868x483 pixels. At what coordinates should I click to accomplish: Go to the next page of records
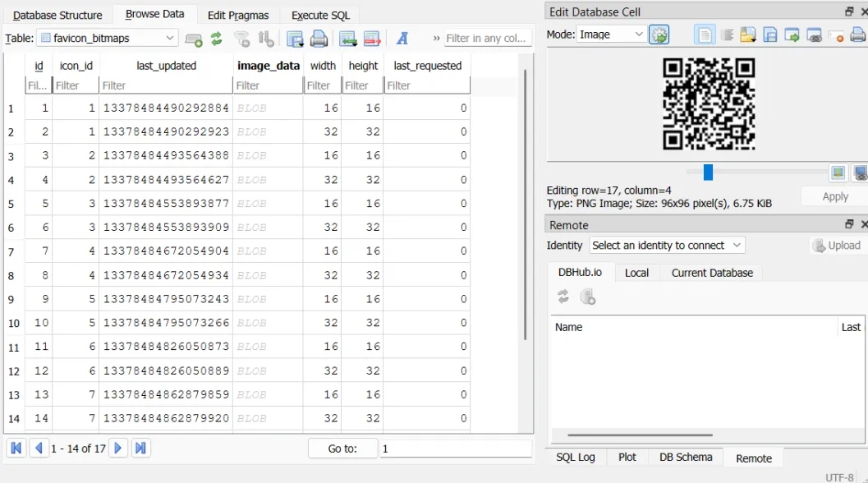[118, 448]
